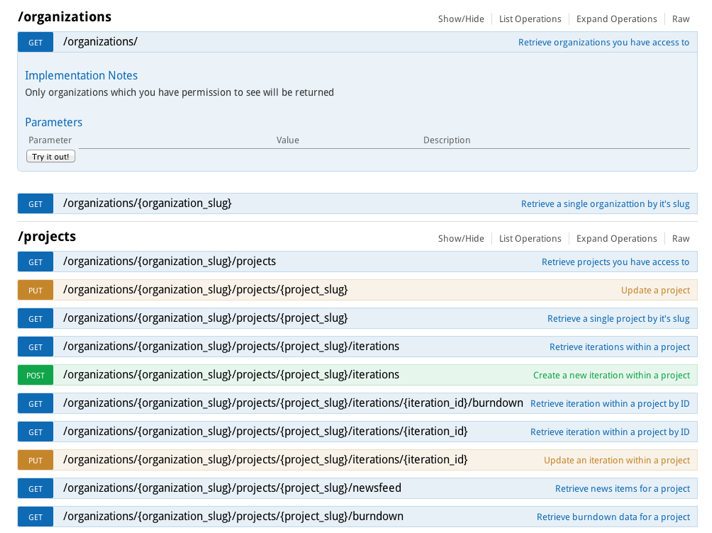Toggle Show/Hide for the projects section

tap(460, 238)
